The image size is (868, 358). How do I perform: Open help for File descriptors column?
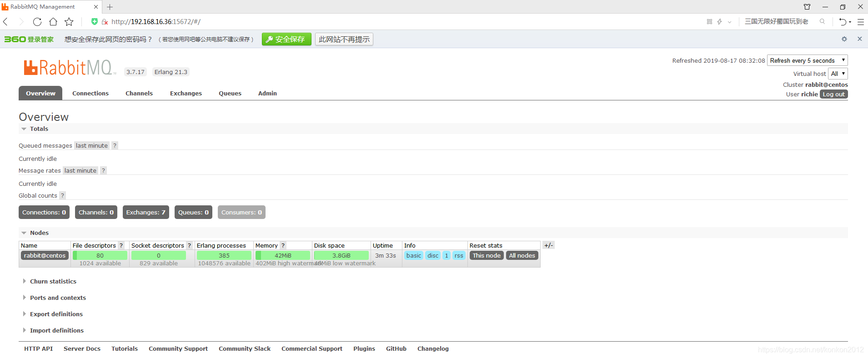121,245
